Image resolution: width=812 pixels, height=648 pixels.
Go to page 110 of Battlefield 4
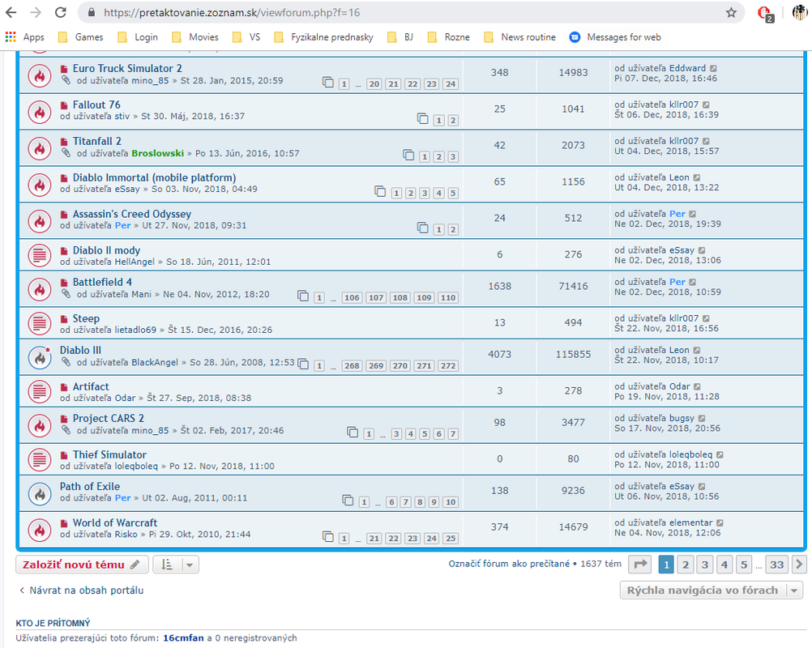[x=448, y=297]
